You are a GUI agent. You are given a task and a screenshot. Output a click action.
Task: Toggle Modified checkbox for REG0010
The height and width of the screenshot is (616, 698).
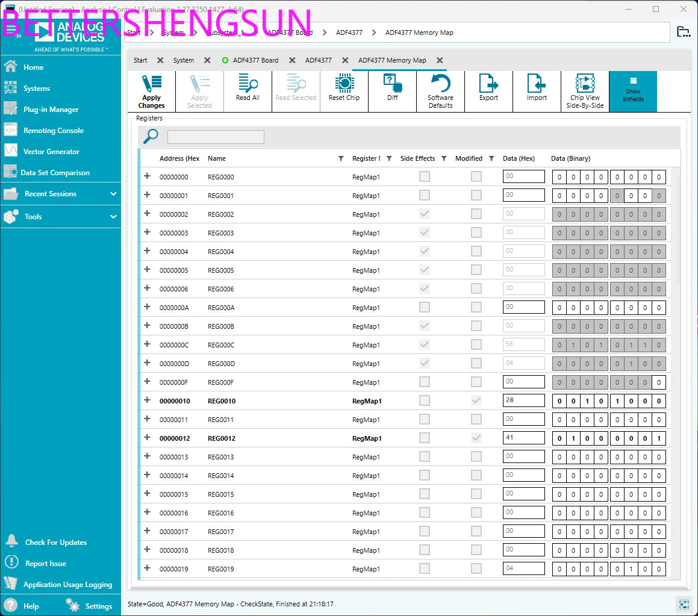point(476,400)
